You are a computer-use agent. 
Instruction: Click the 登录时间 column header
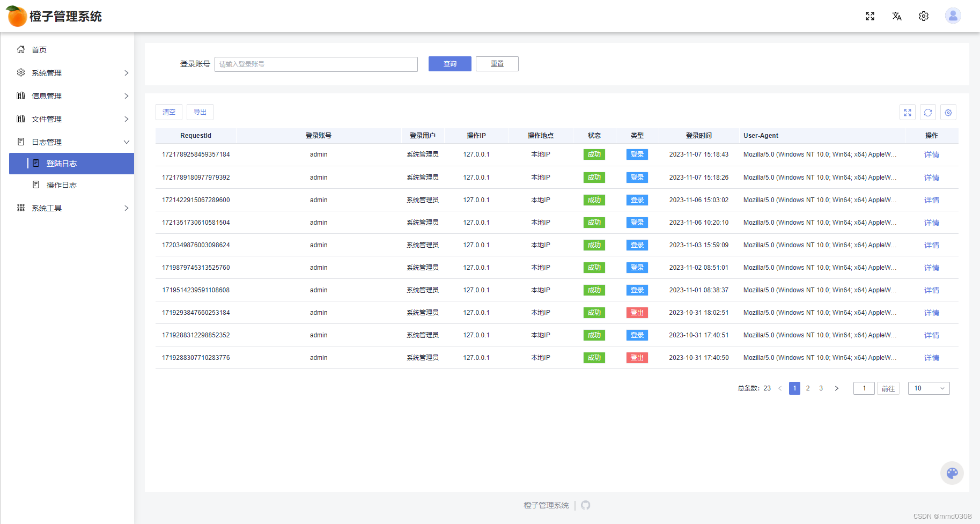pos(699,136)
